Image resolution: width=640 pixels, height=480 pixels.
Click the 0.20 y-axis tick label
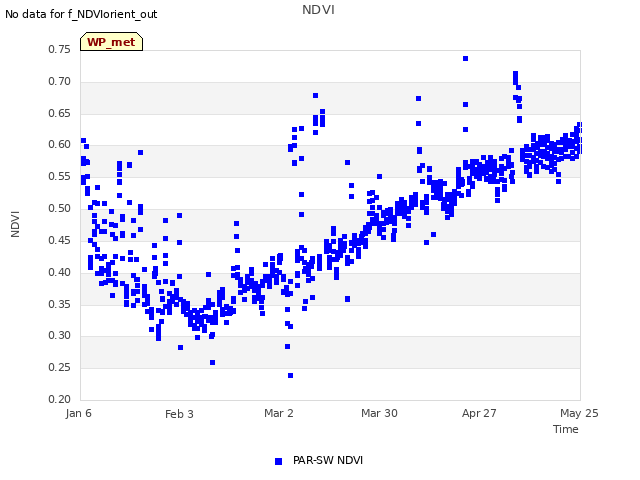(60, 399)
